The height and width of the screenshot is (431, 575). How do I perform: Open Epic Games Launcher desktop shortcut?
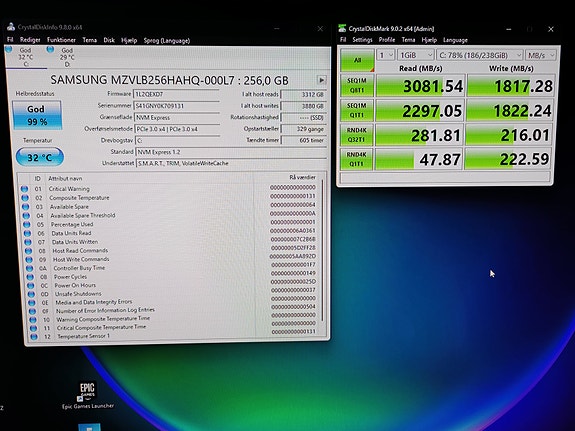[87, 395]
